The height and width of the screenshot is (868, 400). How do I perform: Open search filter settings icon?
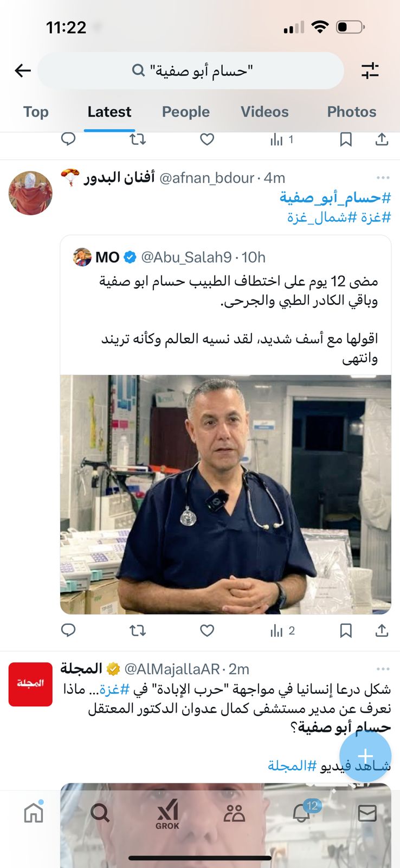[370, 71]
